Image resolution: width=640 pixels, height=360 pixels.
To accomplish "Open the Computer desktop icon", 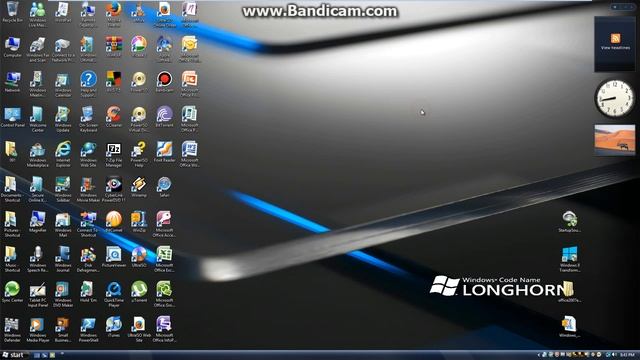I will [12, 47].
